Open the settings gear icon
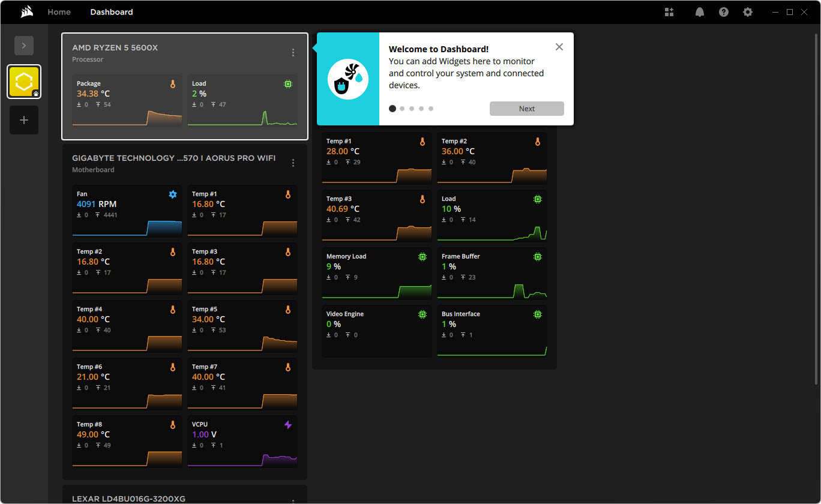 748,12
